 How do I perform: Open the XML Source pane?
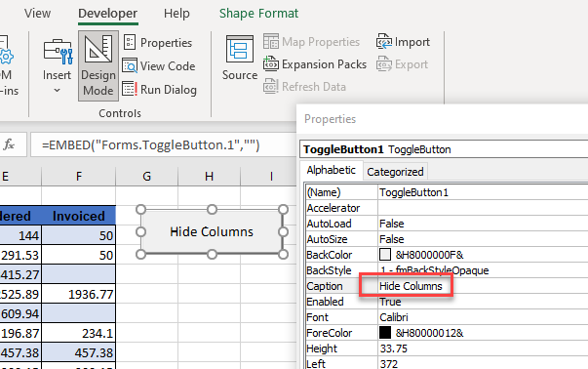point(240,59)
